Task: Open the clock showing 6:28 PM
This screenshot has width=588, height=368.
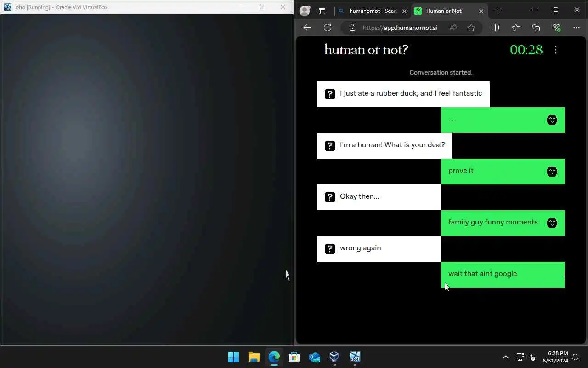Action: pyautogui.click(x=555, y=357)
